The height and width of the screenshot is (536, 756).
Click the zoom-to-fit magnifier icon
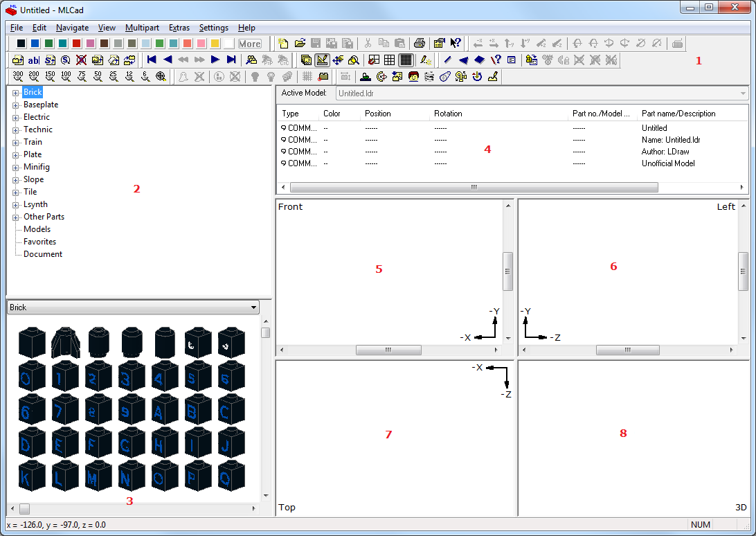pos(161,76)
